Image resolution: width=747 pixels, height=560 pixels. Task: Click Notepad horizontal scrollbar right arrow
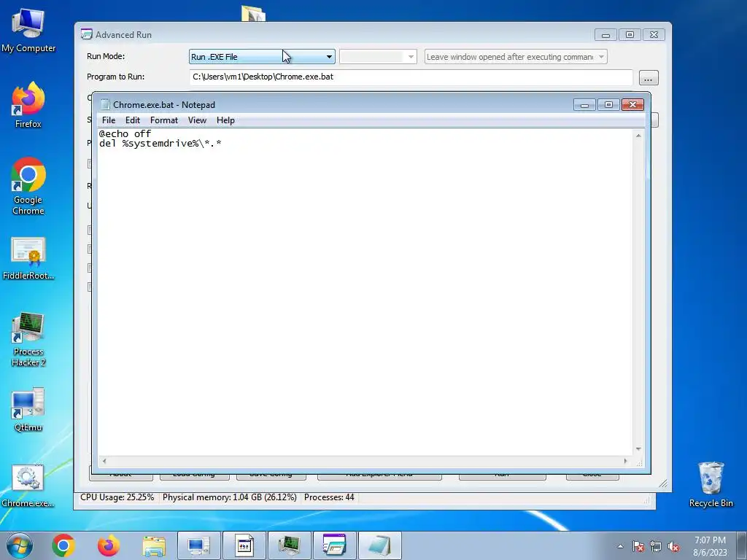(x=625, y=461)
